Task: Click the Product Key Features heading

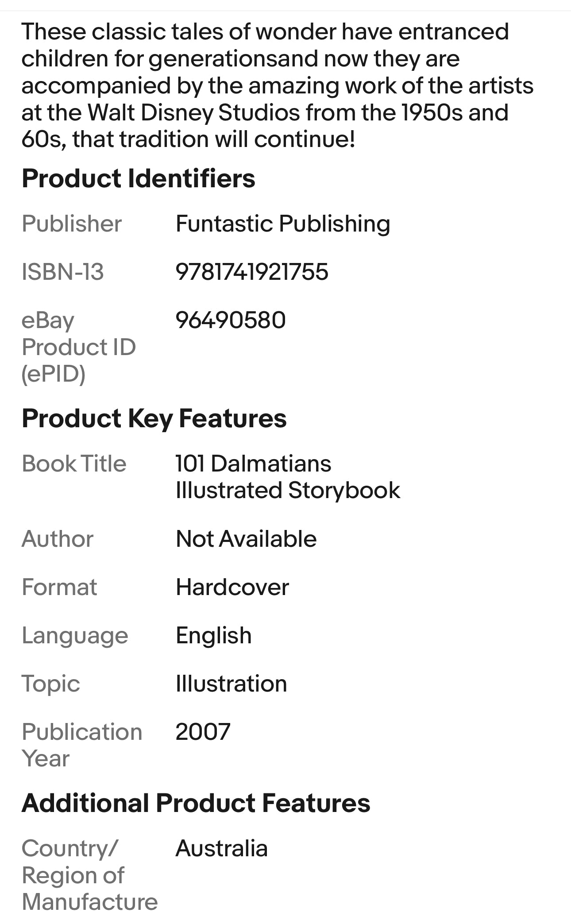Action: point(154,418)
